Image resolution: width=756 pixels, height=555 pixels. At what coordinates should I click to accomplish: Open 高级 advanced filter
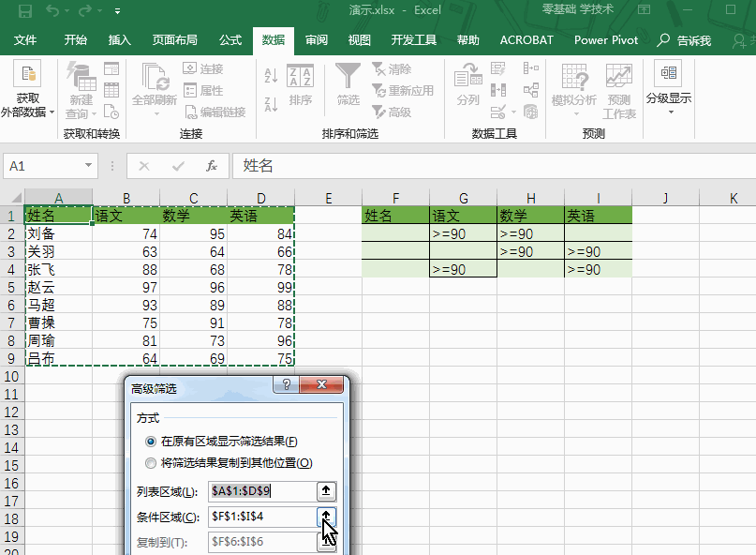pyautogui.click(x=392, y=112)
